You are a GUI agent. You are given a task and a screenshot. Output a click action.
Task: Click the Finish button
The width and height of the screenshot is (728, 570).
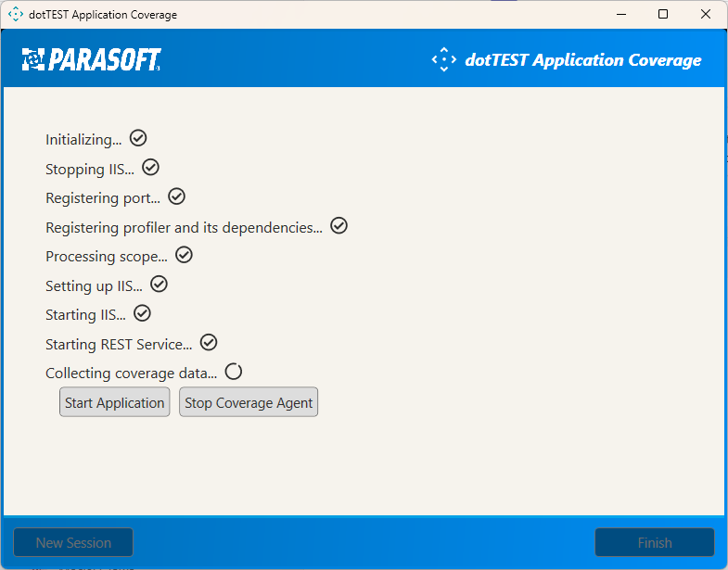pos(655,542)
